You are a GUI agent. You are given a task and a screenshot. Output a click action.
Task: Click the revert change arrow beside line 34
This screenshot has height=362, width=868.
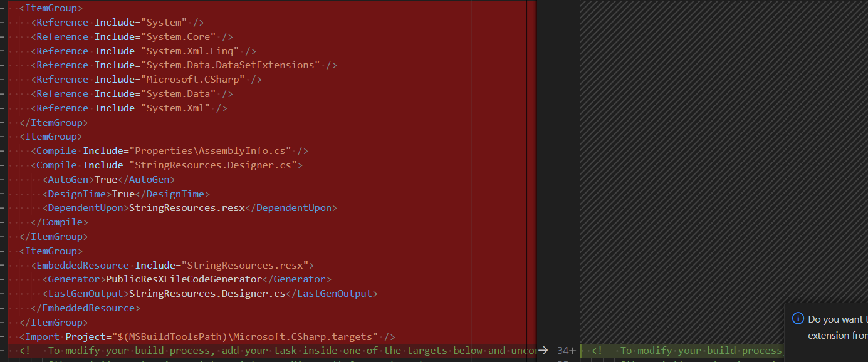pyautogui.click(x=543, y=351)
